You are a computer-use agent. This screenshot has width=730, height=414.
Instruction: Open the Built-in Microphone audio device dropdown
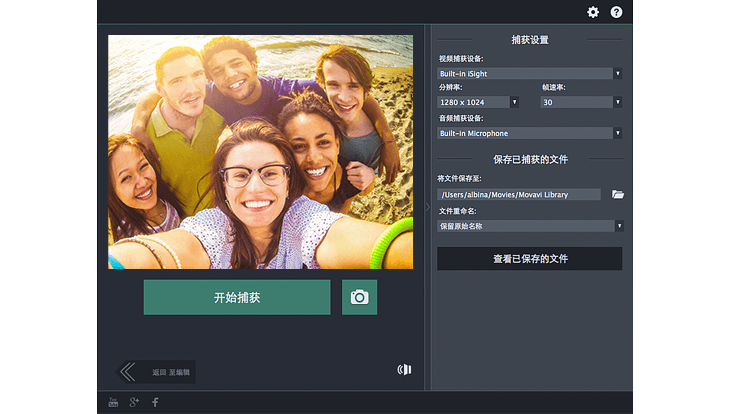tap(529, 133)
